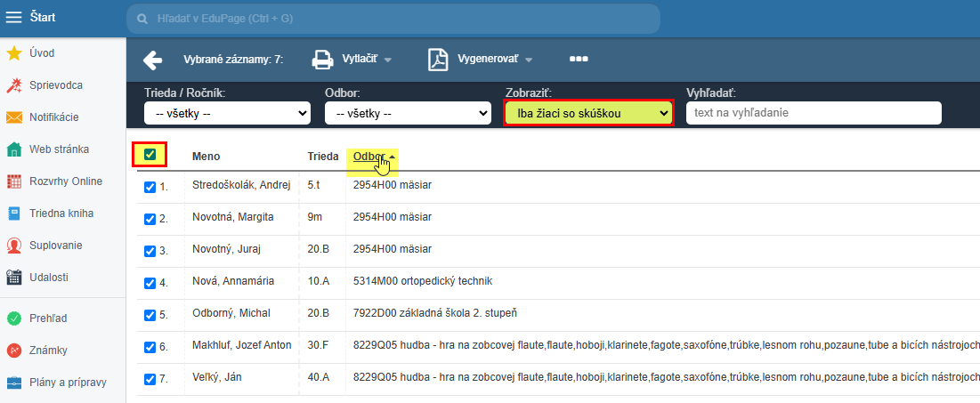Click class cell 30.F

[319, 345]
